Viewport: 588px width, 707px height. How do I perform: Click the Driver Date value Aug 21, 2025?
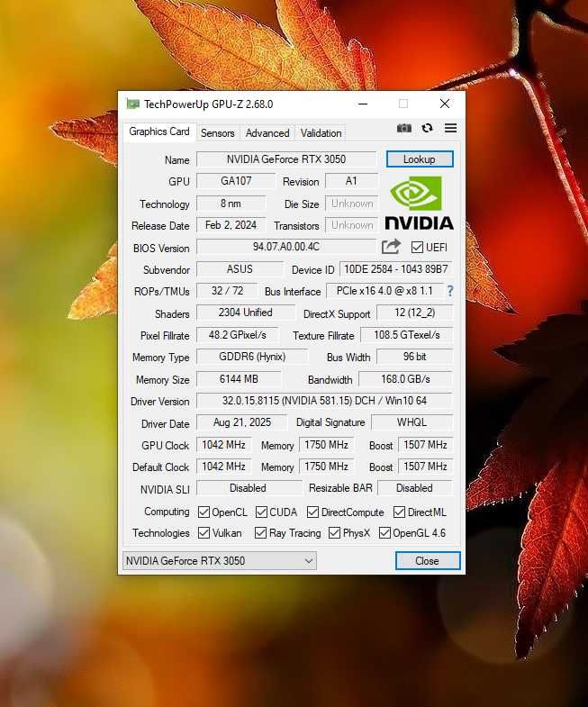tap(242, 422)
